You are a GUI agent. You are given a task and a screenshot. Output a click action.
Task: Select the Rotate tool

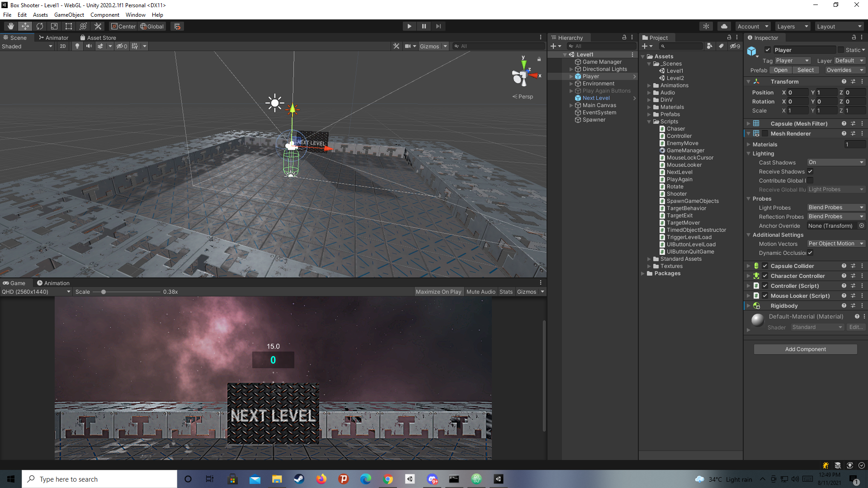click(40, 26)
